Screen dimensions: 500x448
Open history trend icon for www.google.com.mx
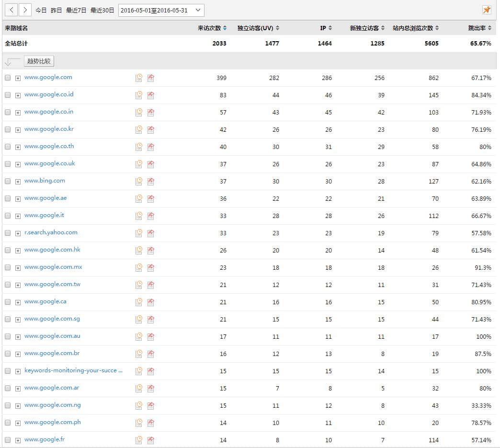pos(139,267)
